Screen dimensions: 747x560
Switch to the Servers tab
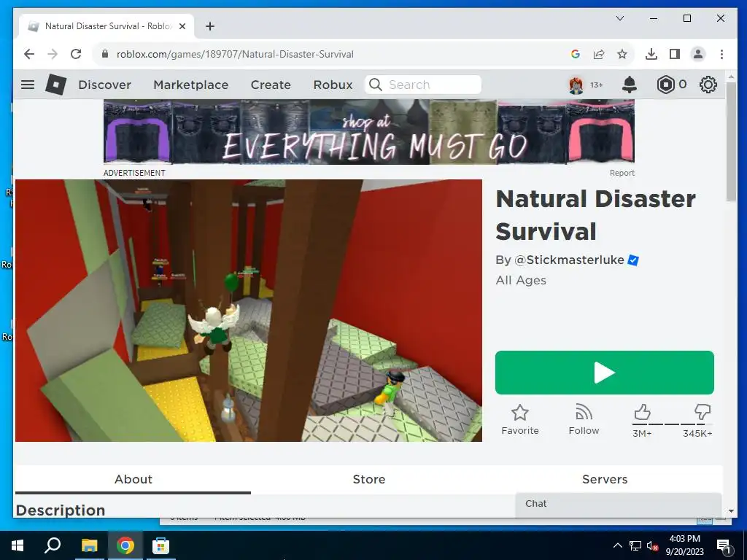(x=605, y=480)
